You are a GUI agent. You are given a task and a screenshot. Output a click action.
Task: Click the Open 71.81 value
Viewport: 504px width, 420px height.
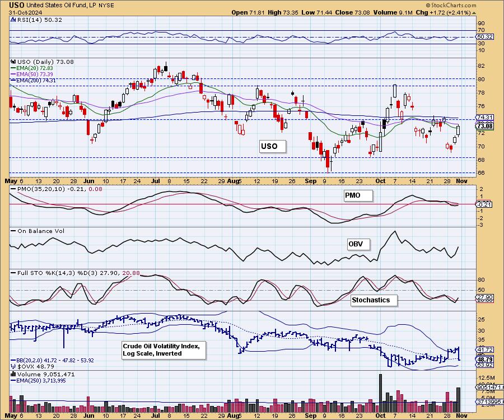point(248,12)
